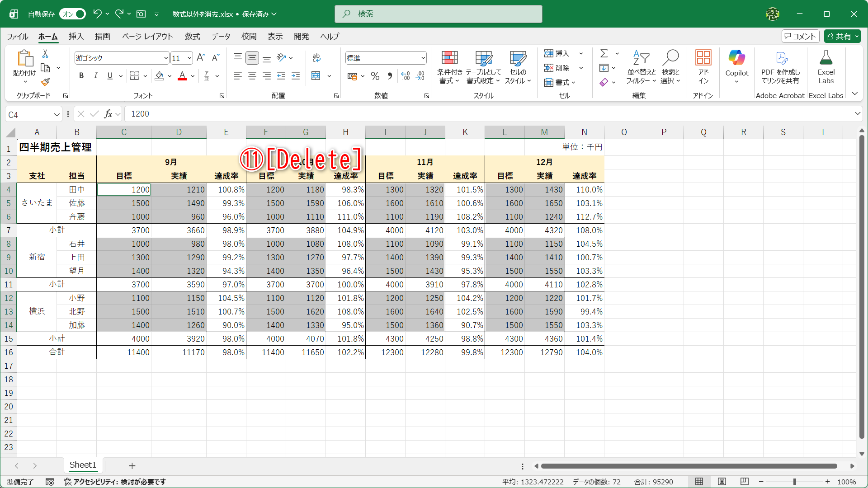Image resolution: width=868 pixels, height=488 pixels.
Task: Toggle bold formatting
Action: pos(81,76)
